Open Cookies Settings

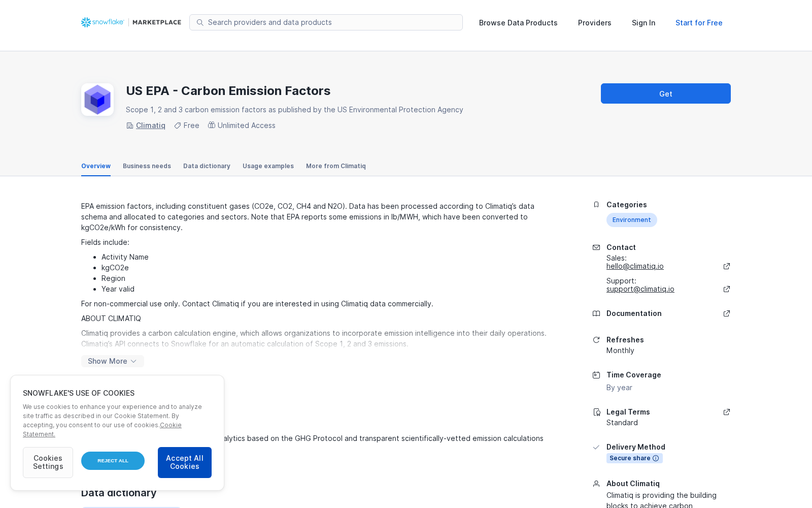48,462
